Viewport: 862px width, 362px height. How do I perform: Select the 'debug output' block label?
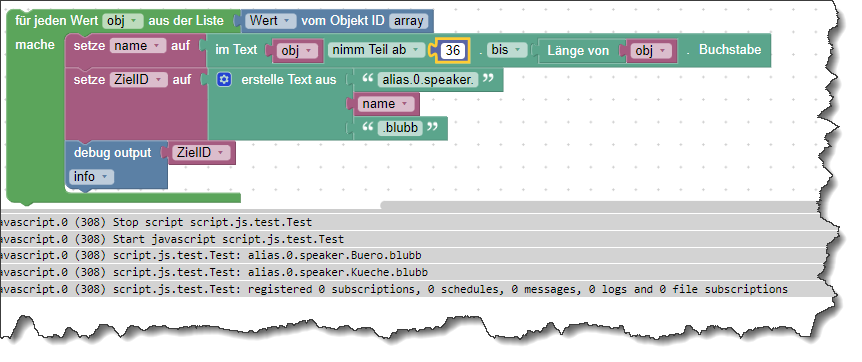[x=112, y=152]
